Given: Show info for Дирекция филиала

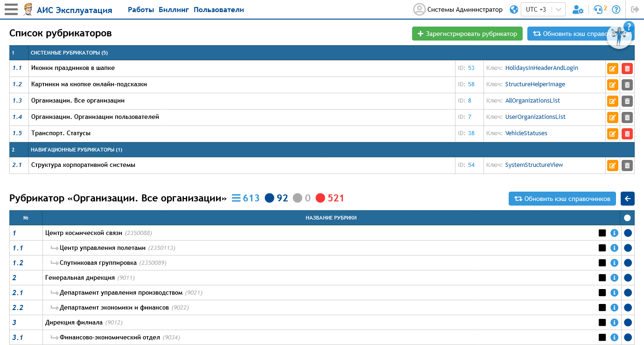Looking at the screenshot, I should (614, 323).
